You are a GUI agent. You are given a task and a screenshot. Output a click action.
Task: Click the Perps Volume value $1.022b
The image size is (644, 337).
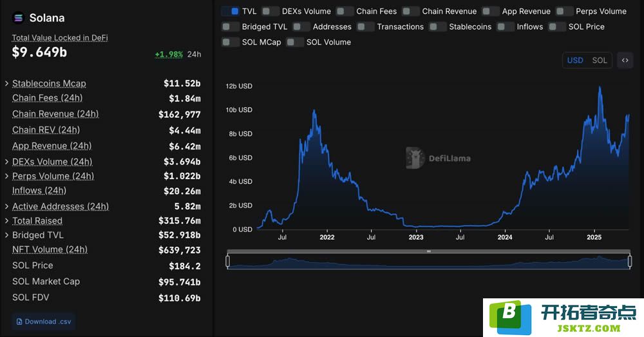click(182, 176)
